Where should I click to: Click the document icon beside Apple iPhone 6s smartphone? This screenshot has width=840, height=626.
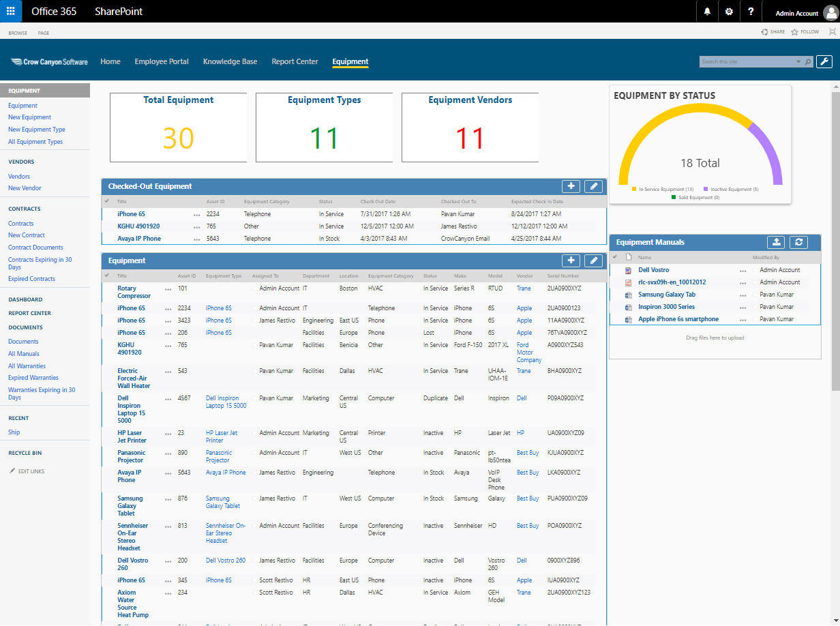click(628, 319)
